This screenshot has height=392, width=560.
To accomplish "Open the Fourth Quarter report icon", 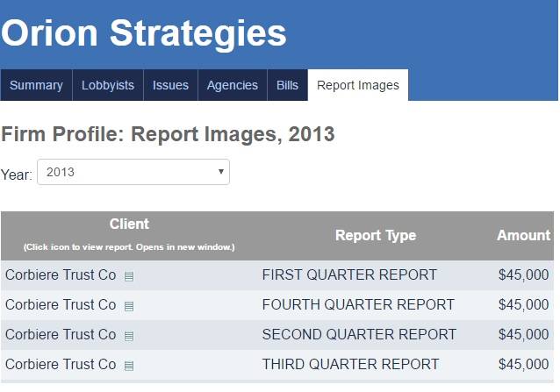I will click(129, 306).
